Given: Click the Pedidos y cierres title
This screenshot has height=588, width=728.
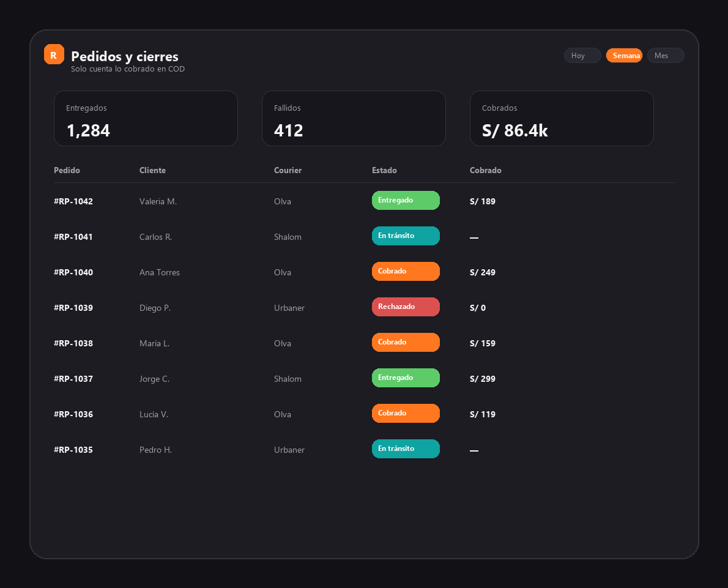Looking at the screenshot, I should point(124,56).
